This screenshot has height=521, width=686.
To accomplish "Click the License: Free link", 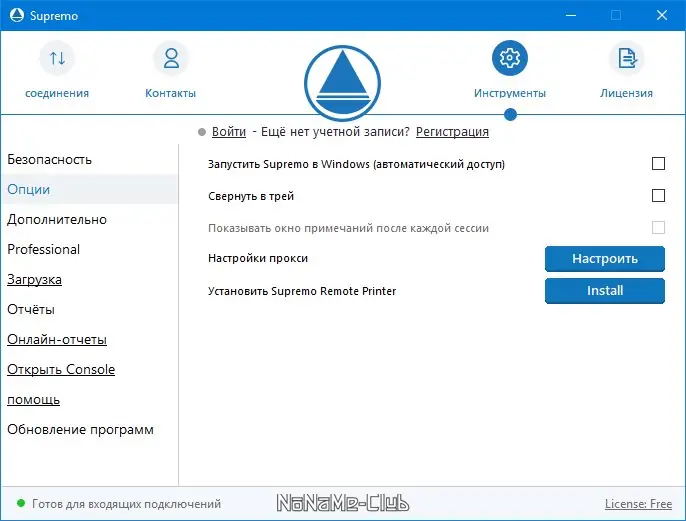I will pos(638,504).
